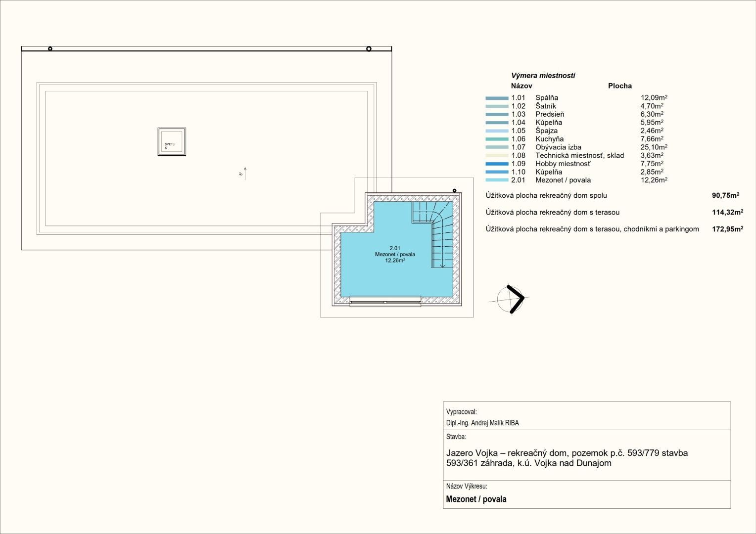Click 'Spálňa' in the room list
Image resolution: width=756 pixels, height=534 pixels.
tap(547, 98)
